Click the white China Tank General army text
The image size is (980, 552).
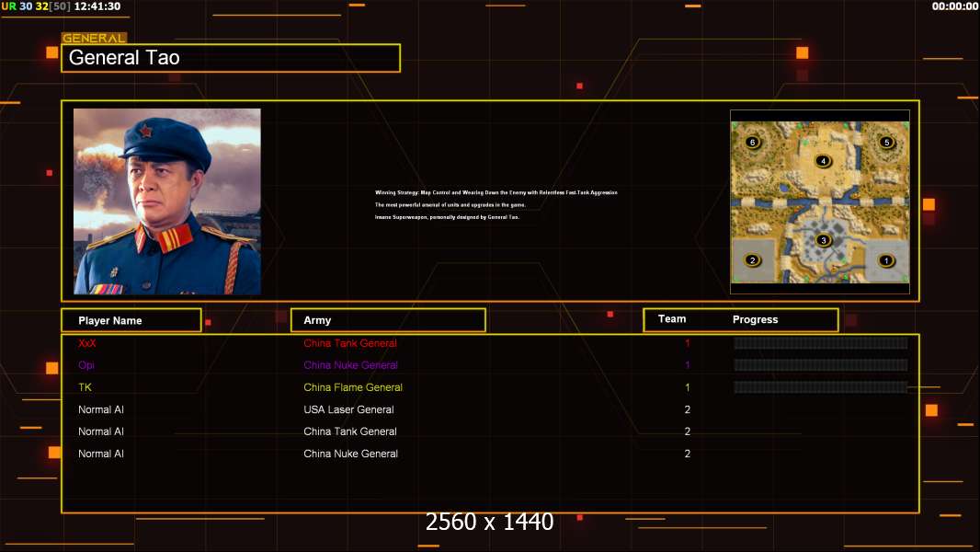click(x=350, y=431)
